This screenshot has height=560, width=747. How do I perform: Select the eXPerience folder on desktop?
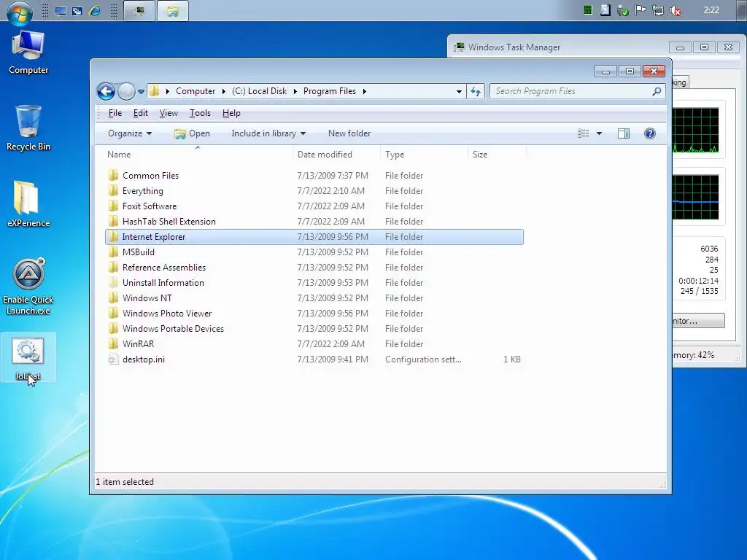pyautogui.click(x=28, y=204)
